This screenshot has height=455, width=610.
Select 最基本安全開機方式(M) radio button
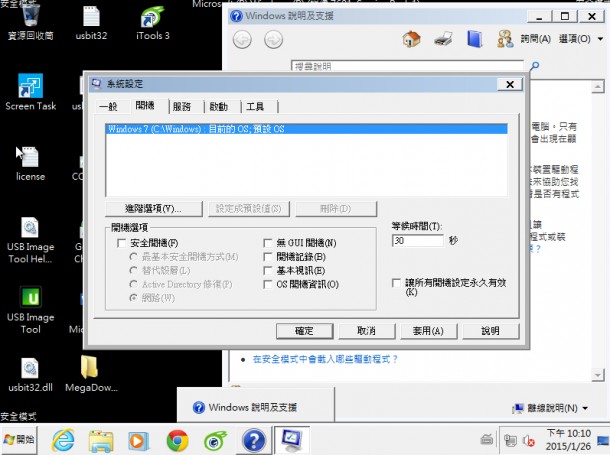pos(133,257)
